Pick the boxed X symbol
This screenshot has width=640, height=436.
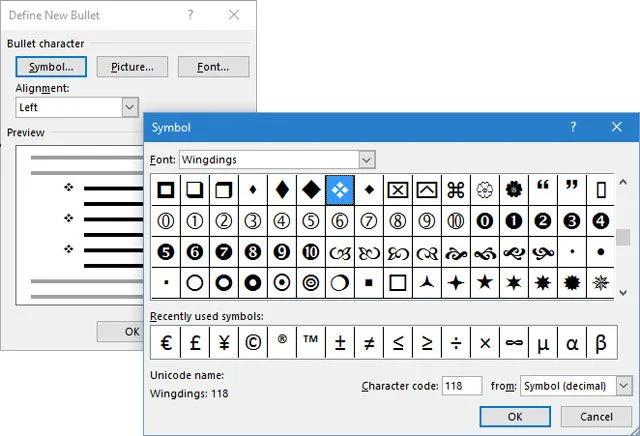tap(397, 189)
